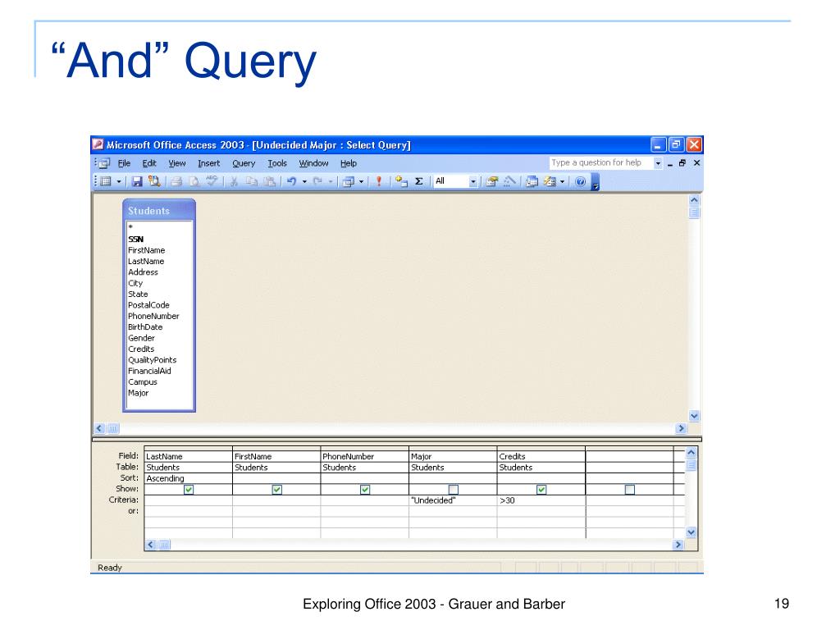Viewport: 840px width, 630px height.
Task: Check the Show box for Major
Action: tap(454, 489)
